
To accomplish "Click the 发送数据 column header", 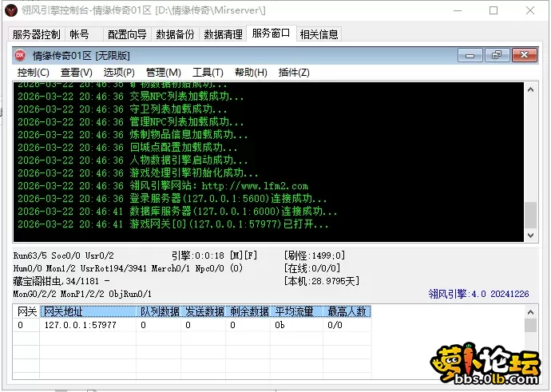I will point(204,311).
